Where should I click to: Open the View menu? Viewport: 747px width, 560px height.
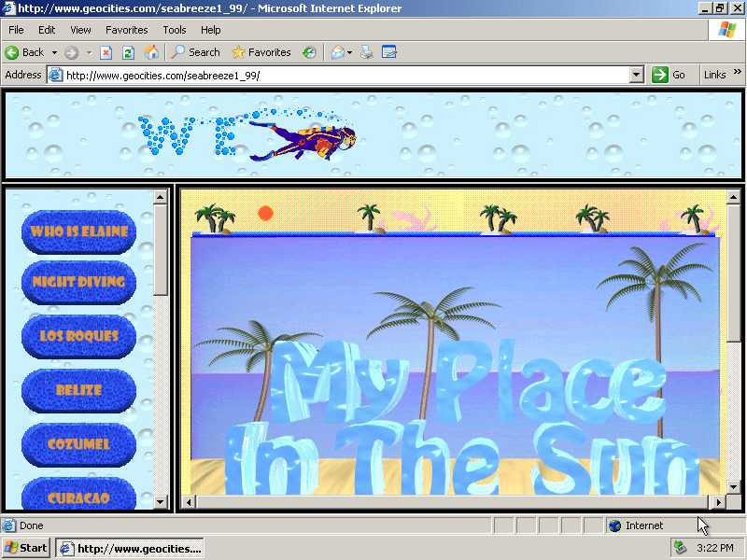pos(80,30)
